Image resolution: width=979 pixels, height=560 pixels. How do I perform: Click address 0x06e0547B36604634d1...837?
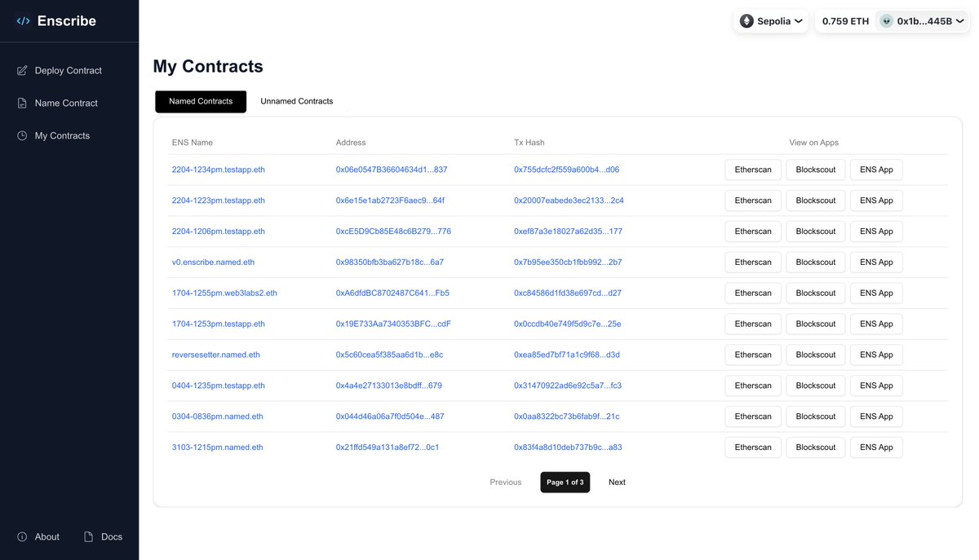392,170
